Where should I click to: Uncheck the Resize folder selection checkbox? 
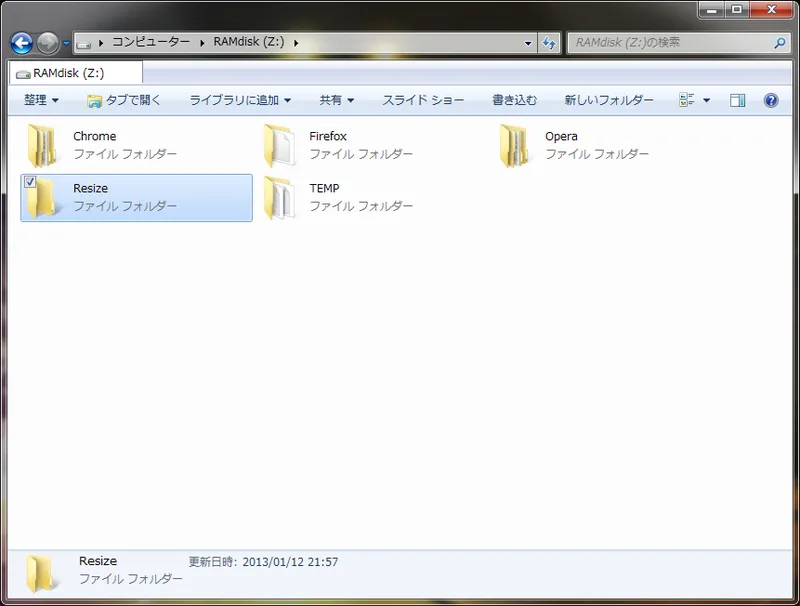(31, 181)
